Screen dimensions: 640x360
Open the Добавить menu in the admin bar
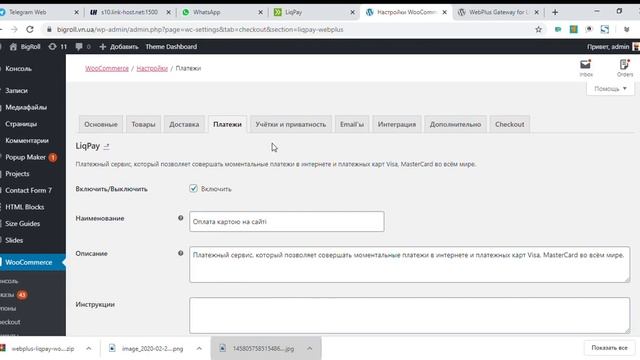119,47
